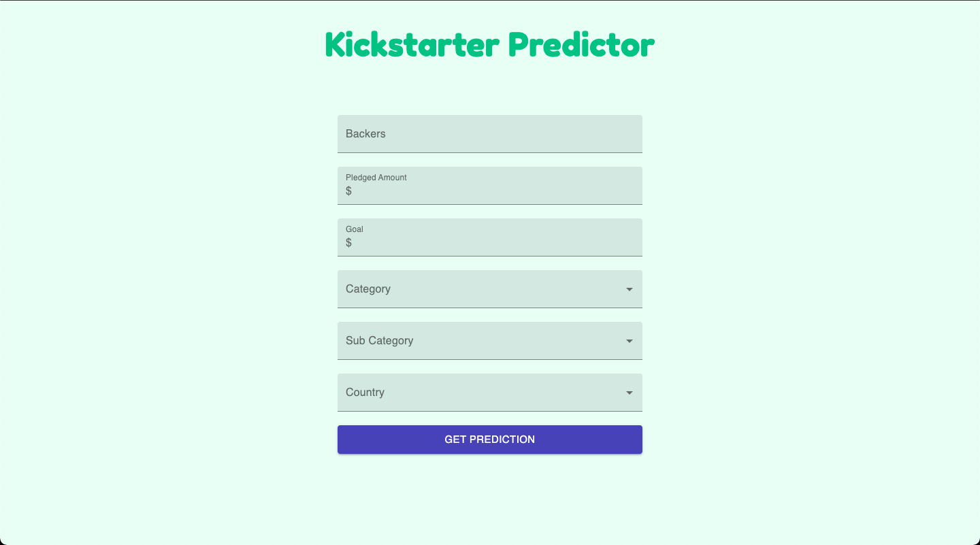Click the word Predictor in the heading
Image resolution: width=980 pixels, height=545 pixels.
click(581, 45)
